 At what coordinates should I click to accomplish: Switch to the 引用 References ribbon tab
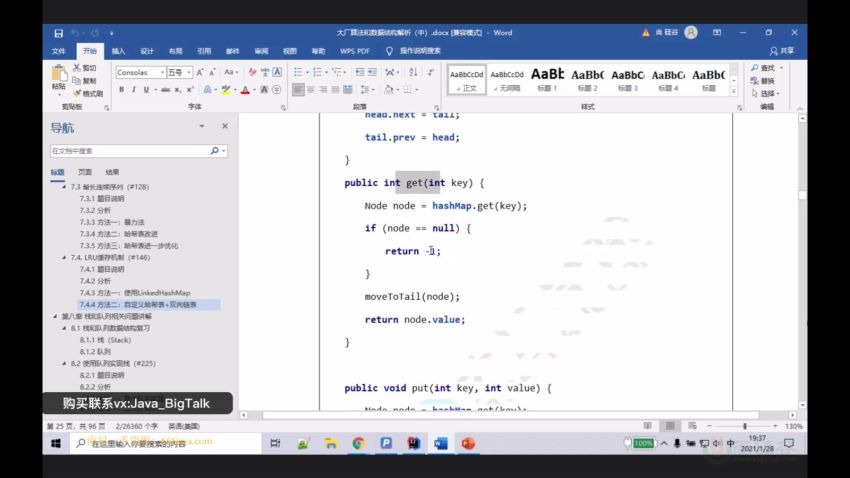204,51
